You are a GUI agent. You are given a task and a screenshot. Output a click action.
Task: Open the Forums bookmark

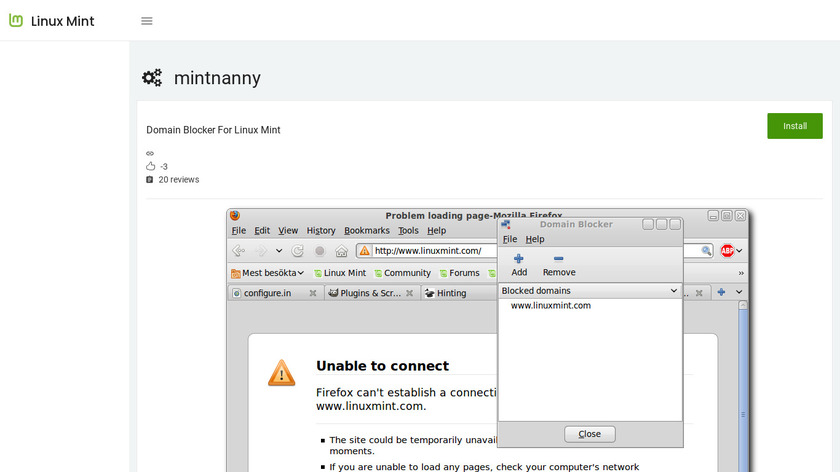coord(459,273)
